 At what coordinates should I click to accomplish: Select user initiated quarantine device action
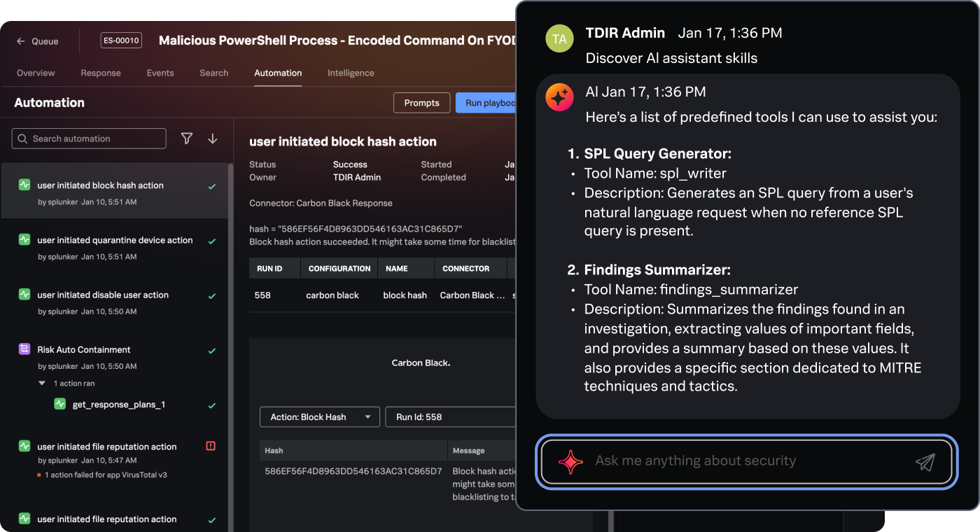point(114,246)
